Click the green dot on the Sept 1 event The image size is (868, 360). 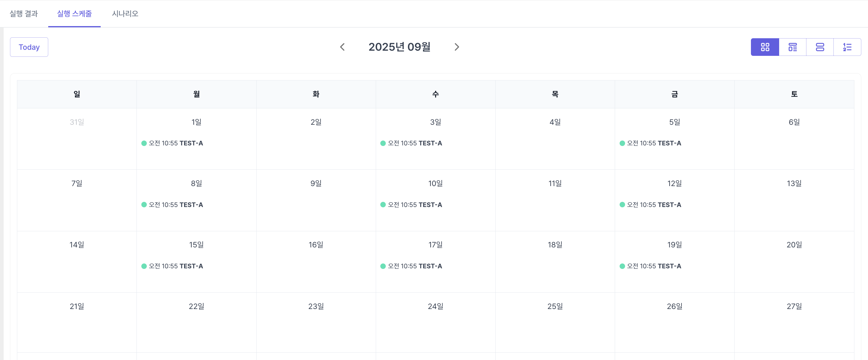click(x=144, y=143)
